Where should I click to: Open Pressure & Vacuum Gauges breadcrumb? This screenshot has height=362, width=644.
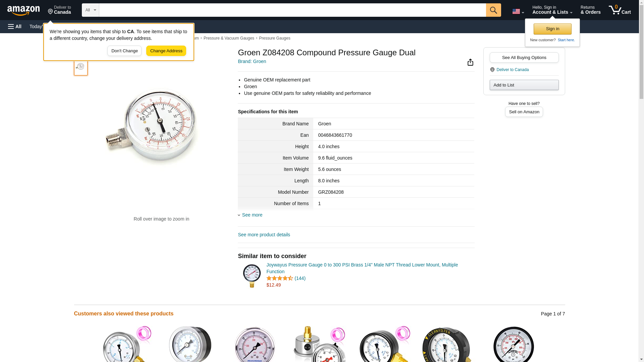tap(229, 38)
